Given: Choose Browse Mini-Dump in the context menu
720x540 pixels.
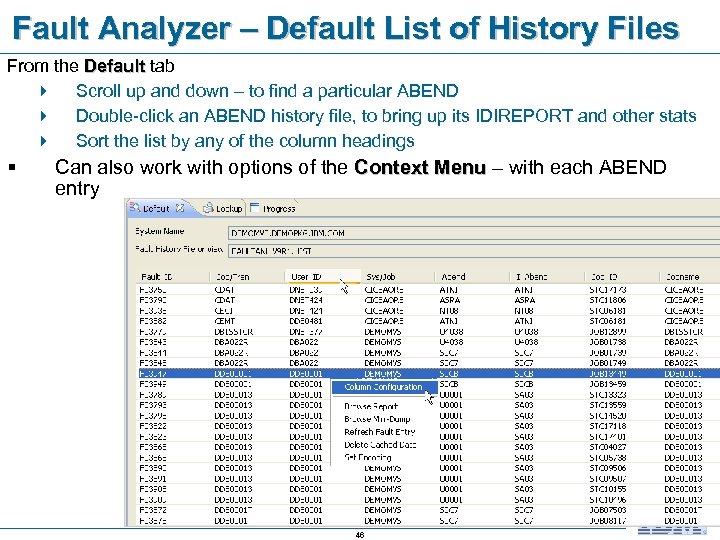Looking at the screenshot, I should (x=377, y=419).
